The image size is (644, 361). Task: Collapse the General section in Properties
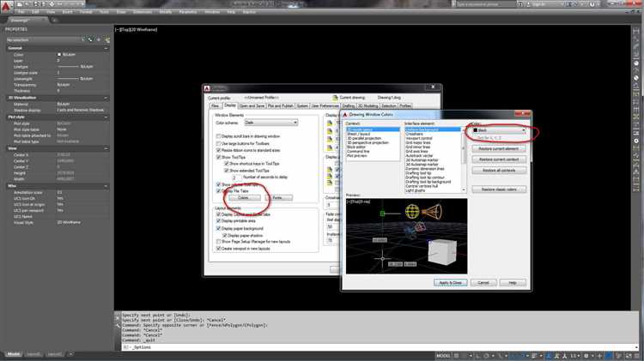106,48
